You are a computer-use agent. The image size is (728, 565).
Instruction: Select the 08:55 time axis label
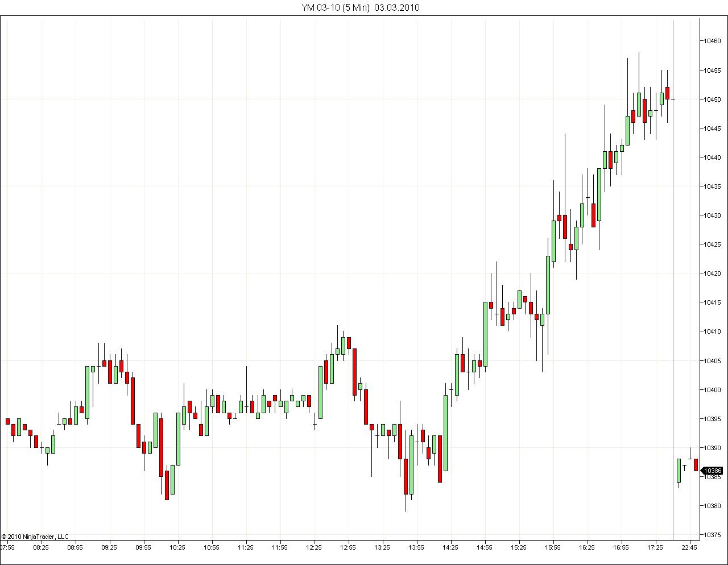[x=75, y=548]
